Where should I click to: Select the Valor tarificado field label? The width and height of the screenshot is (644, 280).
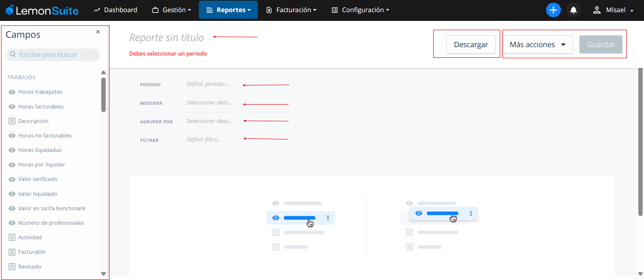click(38, 179)
